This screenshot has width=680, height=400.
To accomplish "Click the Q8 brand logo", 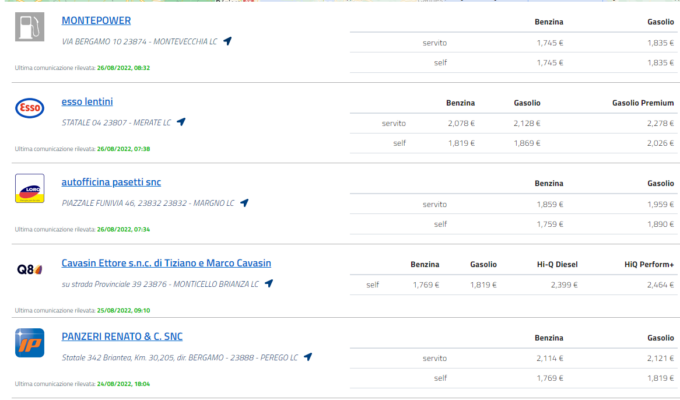I will [x=30, y=269].
